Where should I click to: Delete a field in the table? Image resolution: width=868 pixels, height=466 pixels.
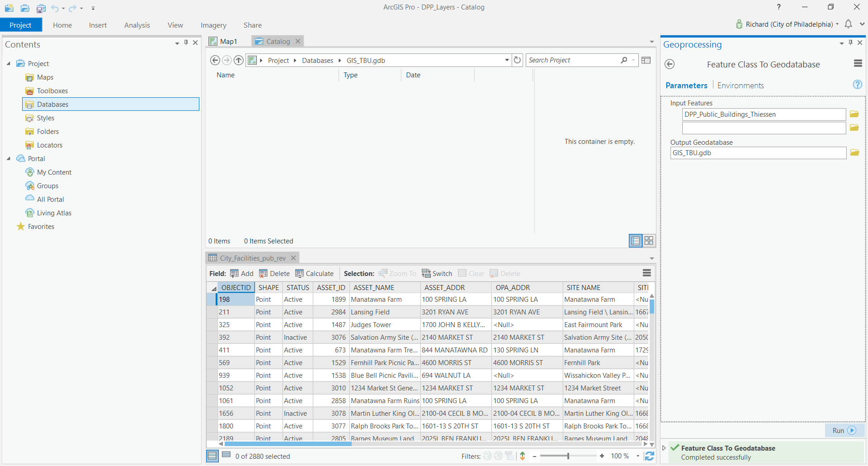(274, 273)
